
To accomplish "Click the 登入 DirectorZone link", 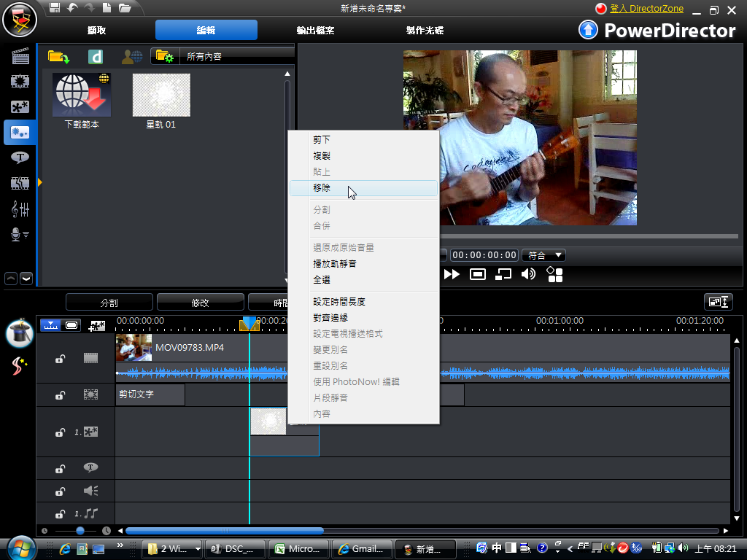I will (x=647, y=8).
